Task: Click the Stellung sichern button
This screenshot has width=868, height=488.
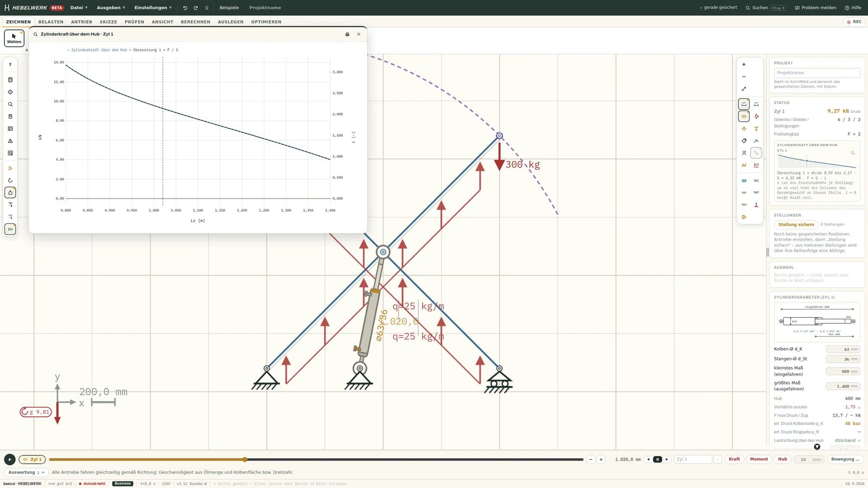Action: click(796, 224)
